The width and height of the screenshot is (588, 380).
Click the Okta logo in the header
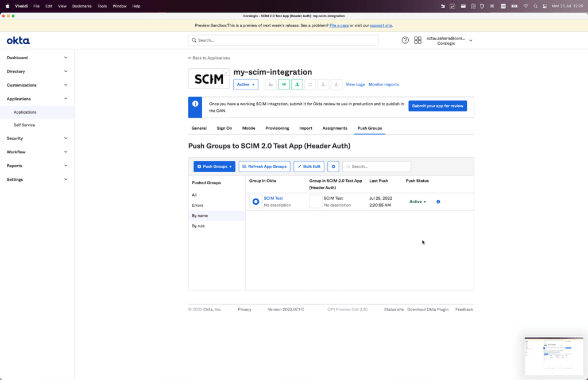(18, 41)
